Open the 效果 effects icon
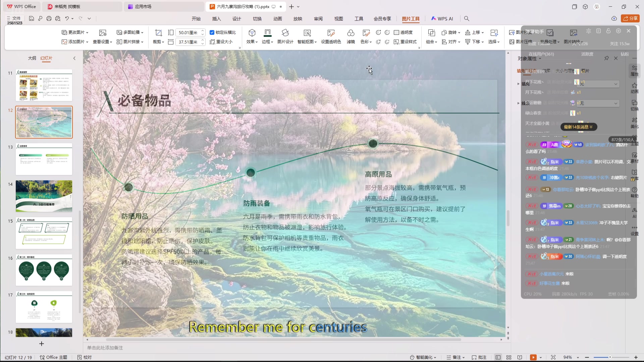This screenshot has height=362, width=644. (252, 33)
